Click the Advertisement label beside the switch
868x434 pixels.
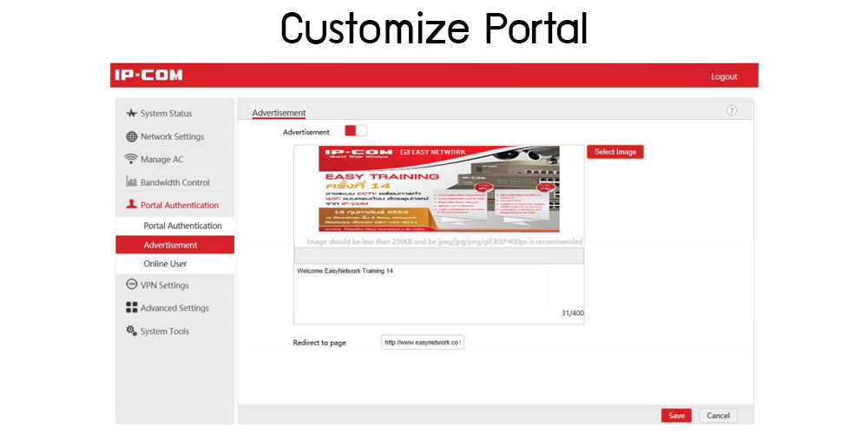(306, 132)
